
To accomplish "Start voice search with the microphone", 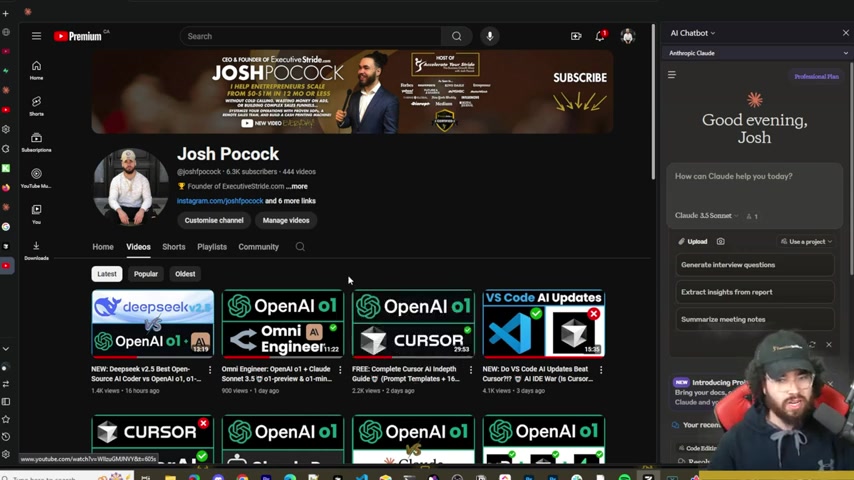I will 490,36.
